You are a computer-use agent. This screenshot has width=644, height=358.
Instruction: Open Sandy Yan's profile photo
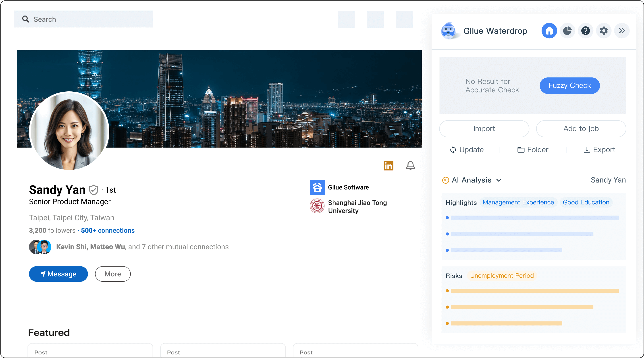click(x=69, y=131)
